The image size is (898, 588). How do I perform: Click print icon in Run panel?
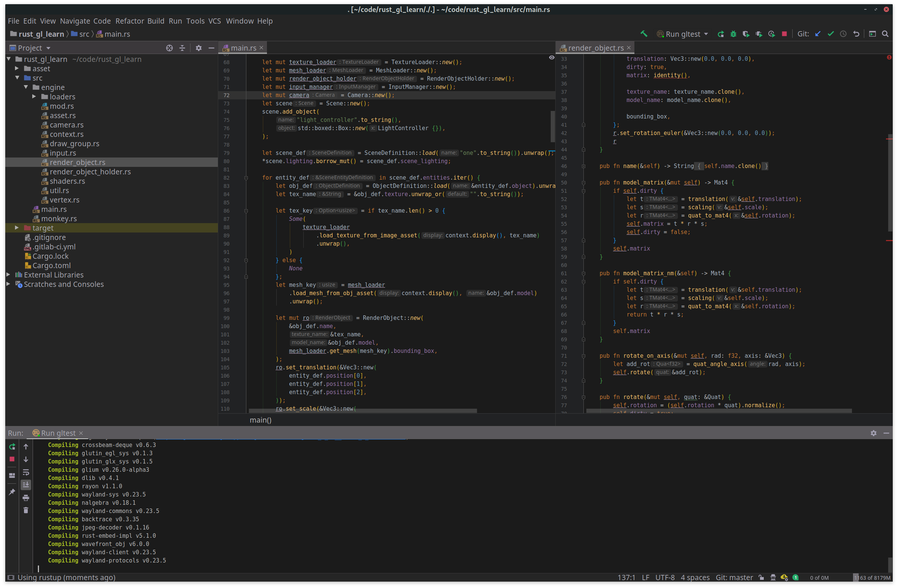click(x=25, y=498)
